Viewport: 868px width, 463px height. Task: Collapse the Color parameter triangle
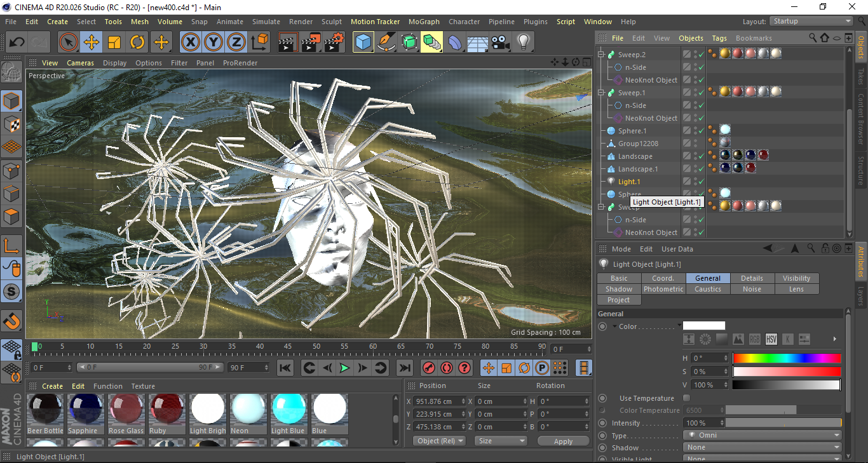point(614,326)
